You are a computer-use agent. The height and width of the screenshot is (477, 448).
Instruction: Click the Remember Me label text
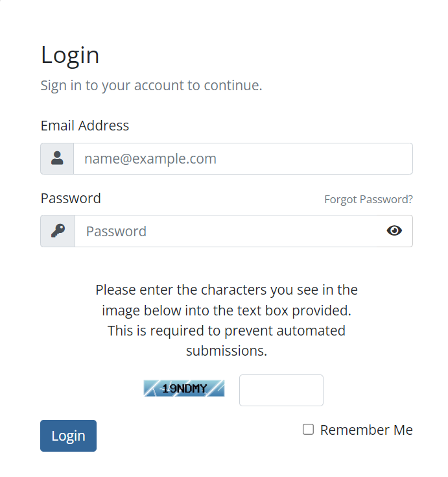tap(366, 430)
